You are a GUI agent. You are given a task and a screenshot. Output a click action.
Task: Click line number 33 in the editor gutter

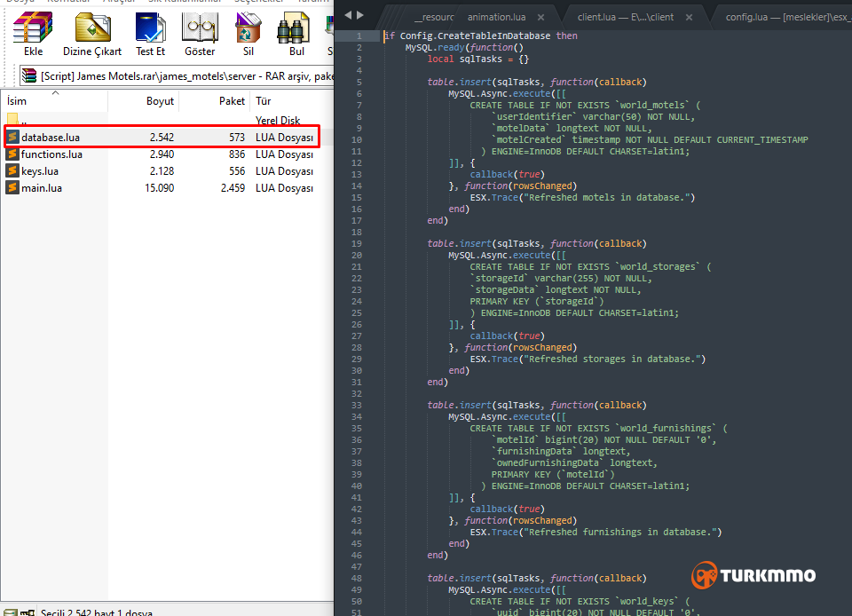[x=357, y=406]
